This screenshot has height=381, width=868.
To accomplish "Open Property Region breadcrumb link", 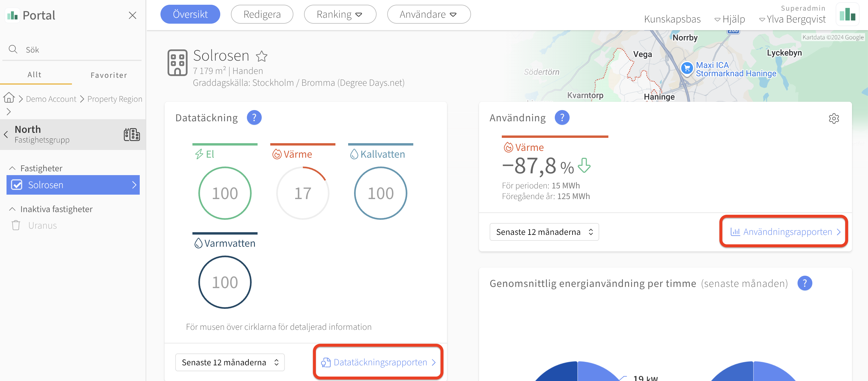I will click(x=115, y=99).
